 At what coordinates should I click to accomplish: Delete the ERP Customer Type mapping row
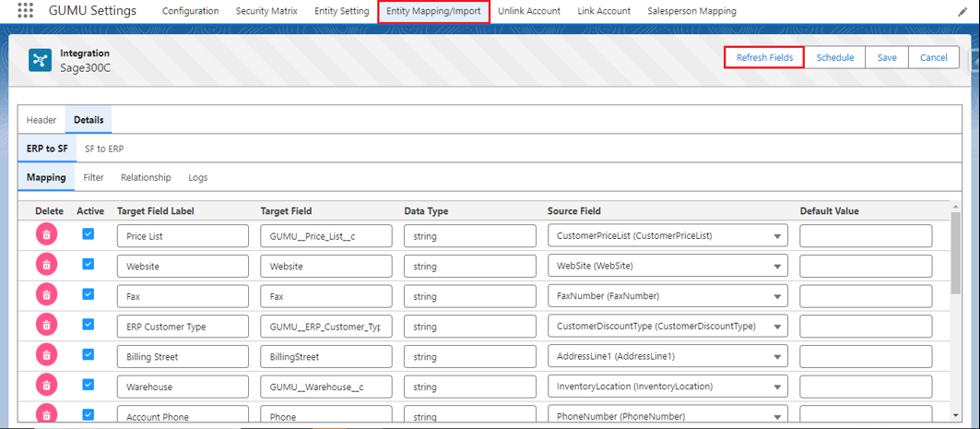(47, 326)
